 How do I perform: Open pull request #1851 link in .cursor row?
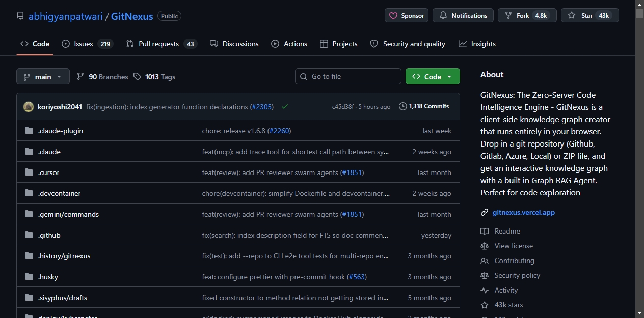[x=352, y=172]
